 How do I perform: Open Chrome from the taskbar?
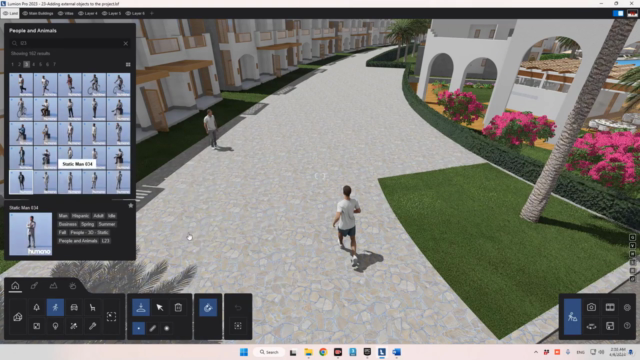(323, 352)
